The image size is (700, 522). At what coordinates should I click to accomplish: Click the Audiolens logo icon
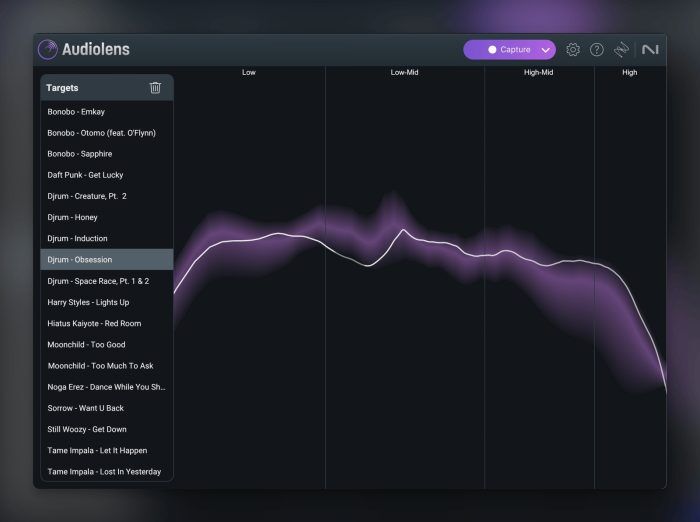tap(48, 49)
